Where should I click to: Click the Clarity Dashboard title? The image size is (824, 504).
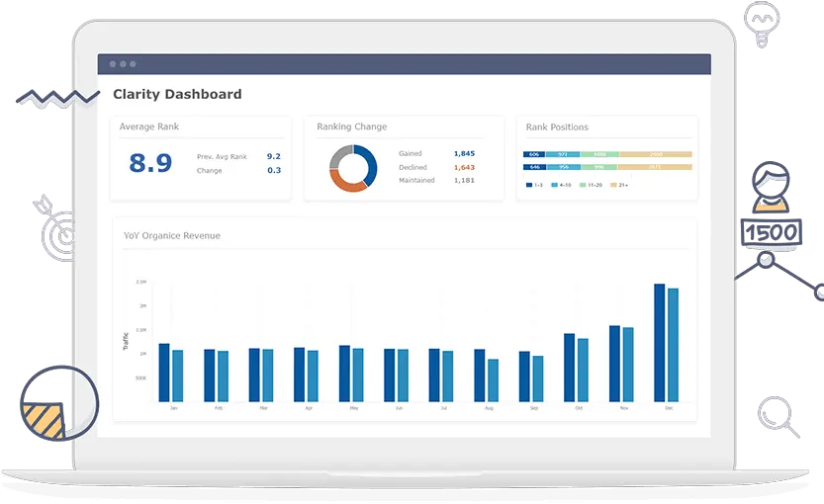tap(177, 95)
